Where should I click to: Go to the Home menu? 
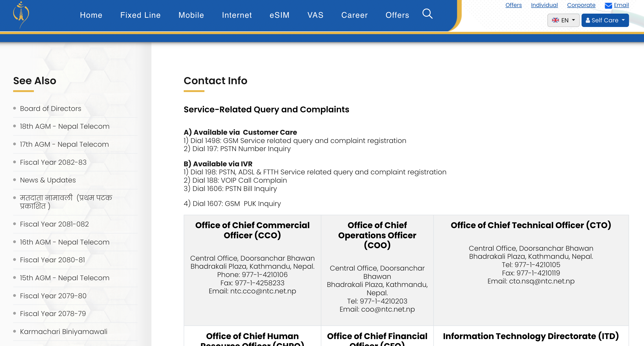91,15
